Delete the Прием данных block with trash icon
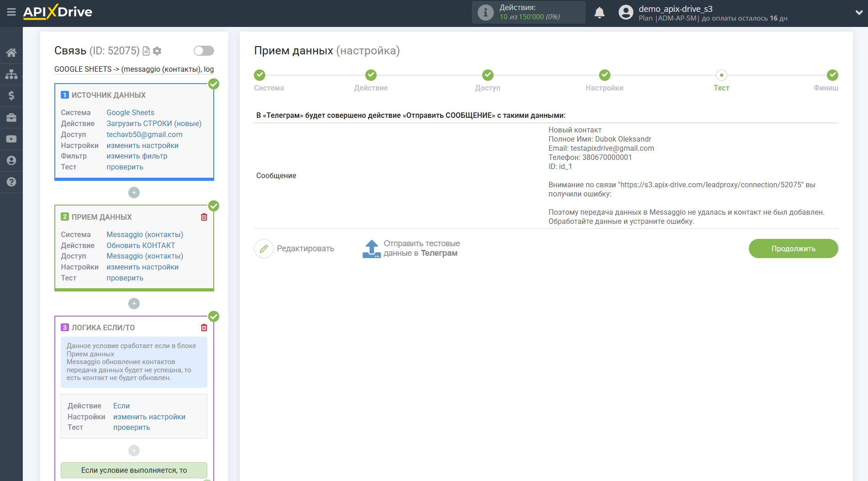This screenshot has height=481, width=868. (x=204, y=217)
